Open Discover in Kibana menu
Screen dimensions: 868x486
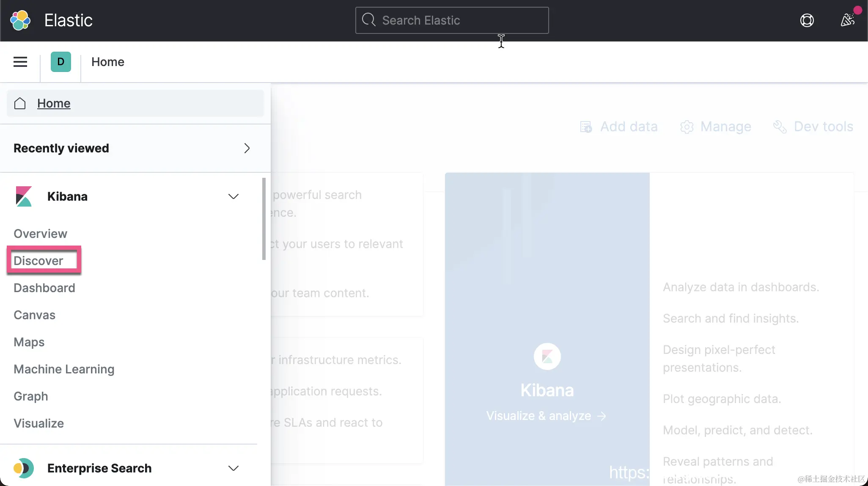[38, 261]
